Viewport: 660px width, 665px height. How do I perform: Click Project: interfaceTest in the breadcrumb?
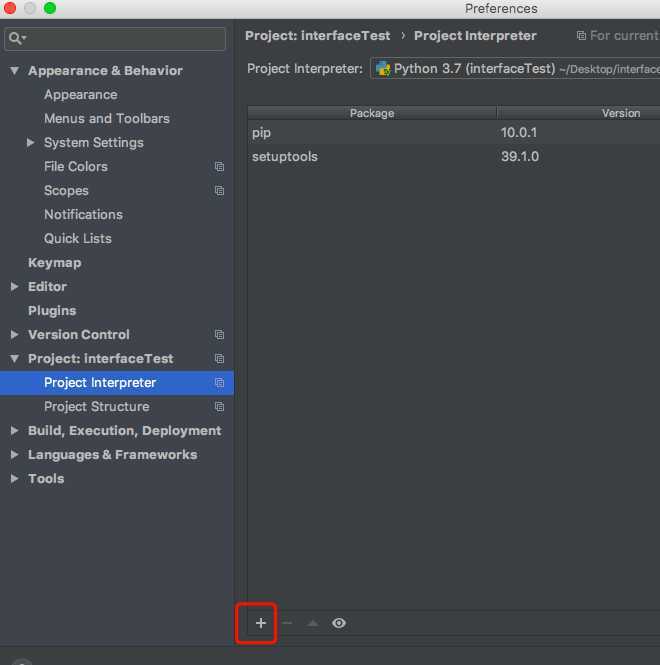[x=318, y=36]
